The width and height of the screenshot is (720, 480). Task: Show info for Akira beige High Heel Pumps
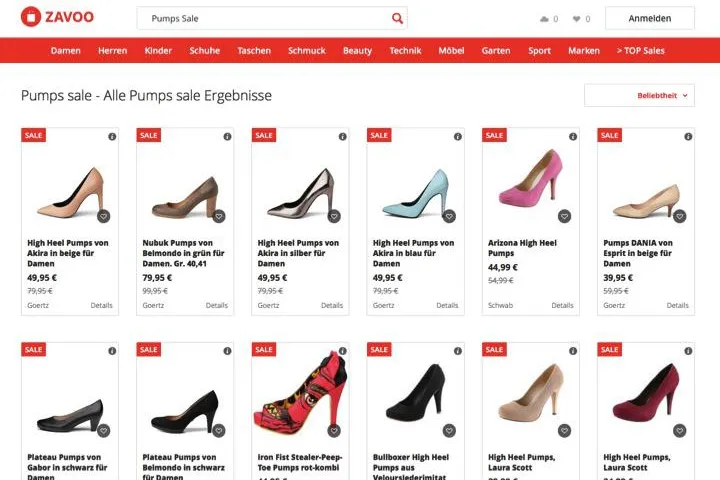[x=112, y=136]
